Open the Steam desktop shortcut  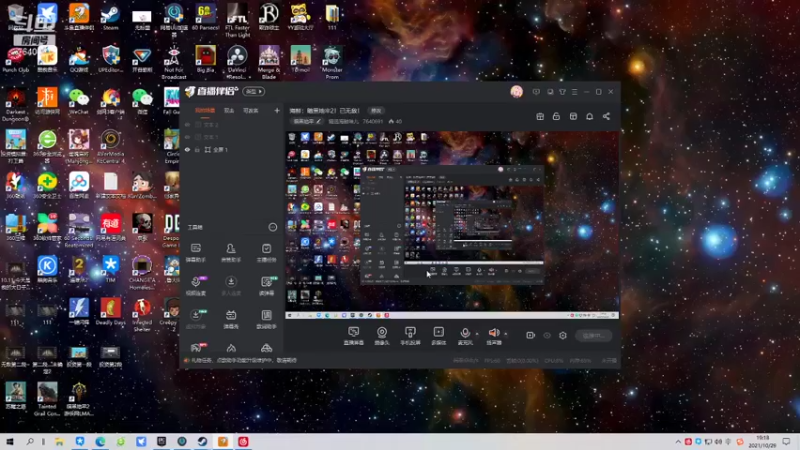click(x=111, y=18)
